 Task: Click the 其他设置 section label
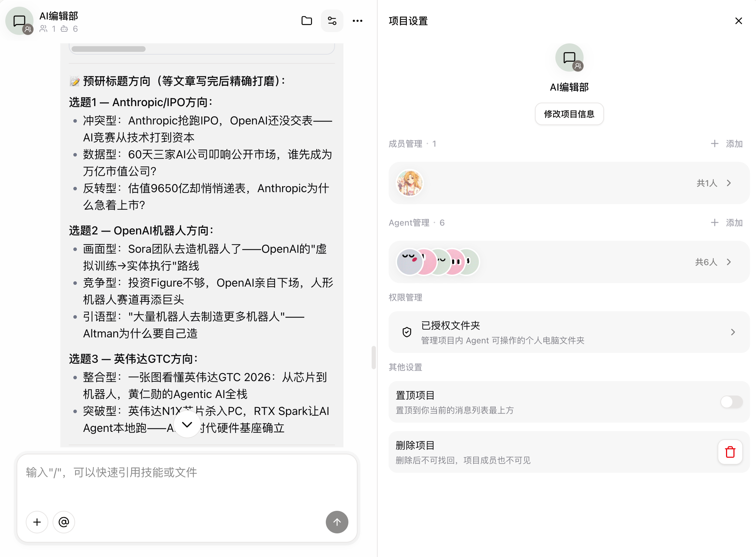pyautogui.click(x=406, y=367)
